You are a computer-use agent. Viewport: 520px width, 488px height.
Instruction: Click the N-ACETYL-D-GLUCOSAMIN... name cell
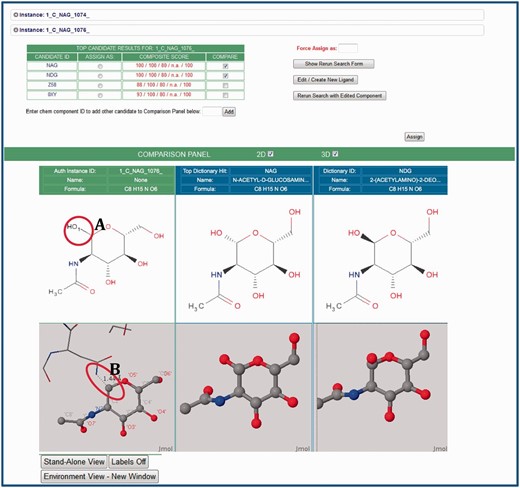click(x=271, y=180)
